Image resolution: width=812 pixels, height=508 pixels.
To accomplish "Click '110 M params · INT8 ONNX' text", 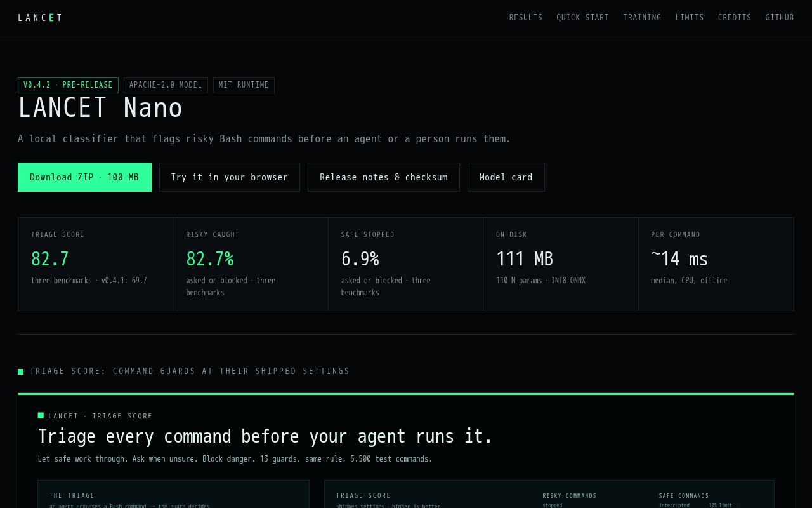I will pyautogui.click(x=540, y=281).
